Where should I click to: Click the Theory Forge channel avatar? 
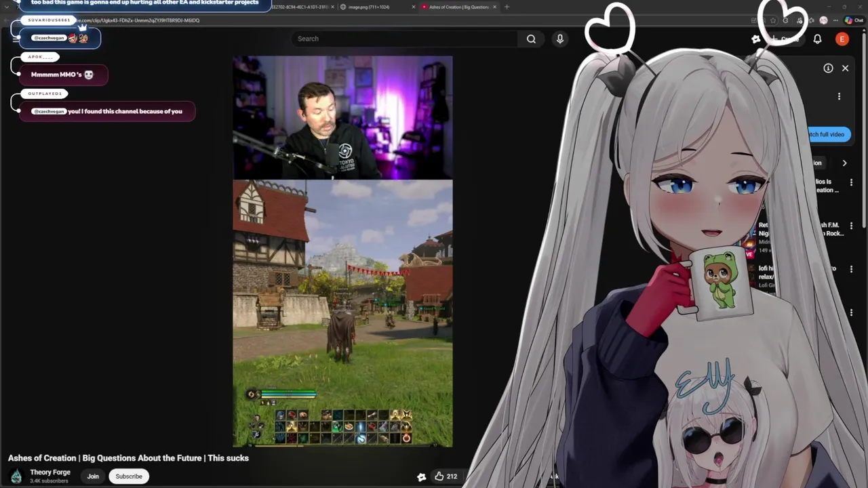point(16,476)
